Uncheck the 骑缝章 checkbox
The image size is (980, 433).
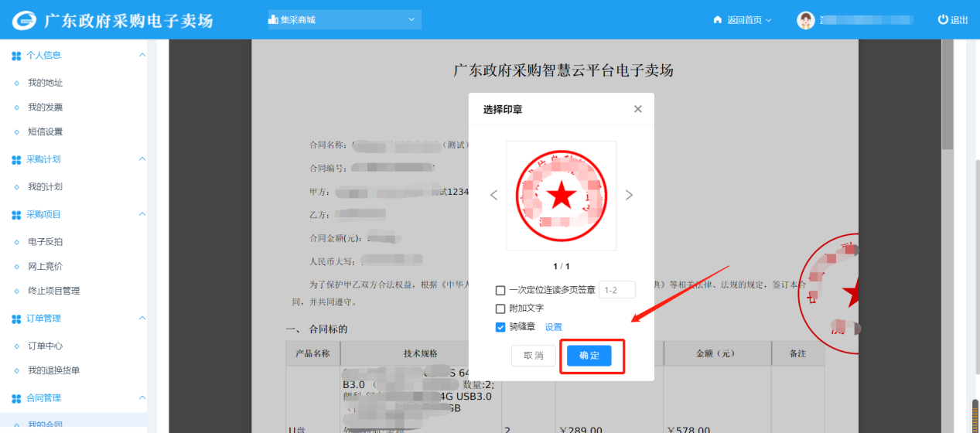point(500,327)
